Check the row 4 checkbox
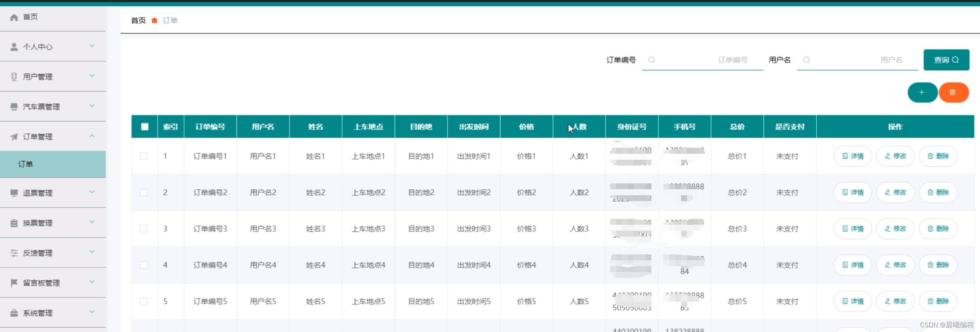The width and height of the screenshot is (980, 332). pos(144,265)
